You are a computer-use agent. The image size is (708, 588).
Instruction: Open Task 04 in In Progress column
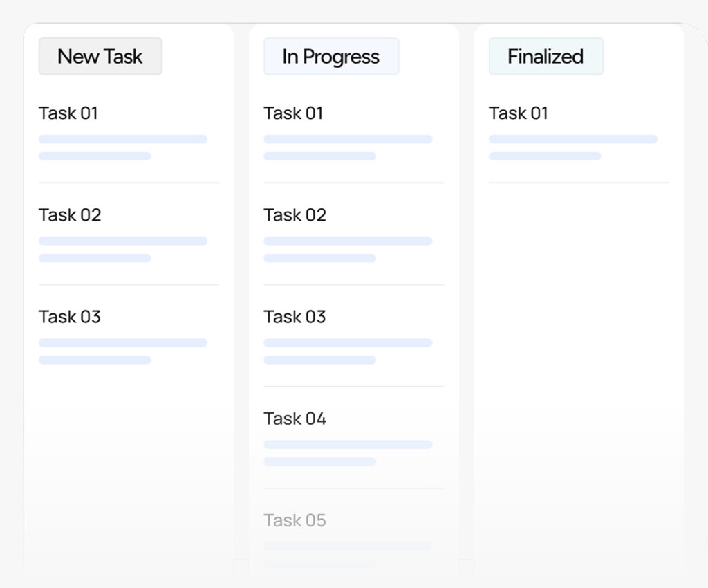pyautogui.click(x=295, y=419)
